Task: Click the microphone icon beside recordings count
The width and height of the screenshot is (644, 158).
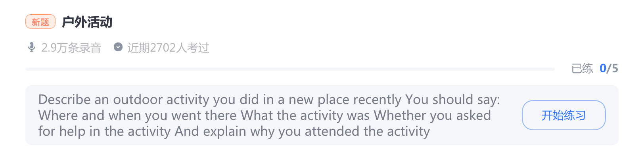Action: (32, 47)
